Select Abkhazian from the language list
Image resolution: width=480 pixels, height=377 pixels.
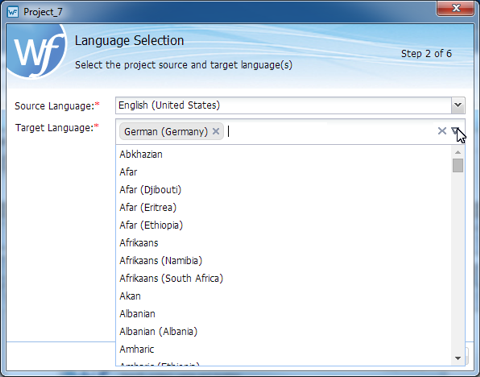283,154
